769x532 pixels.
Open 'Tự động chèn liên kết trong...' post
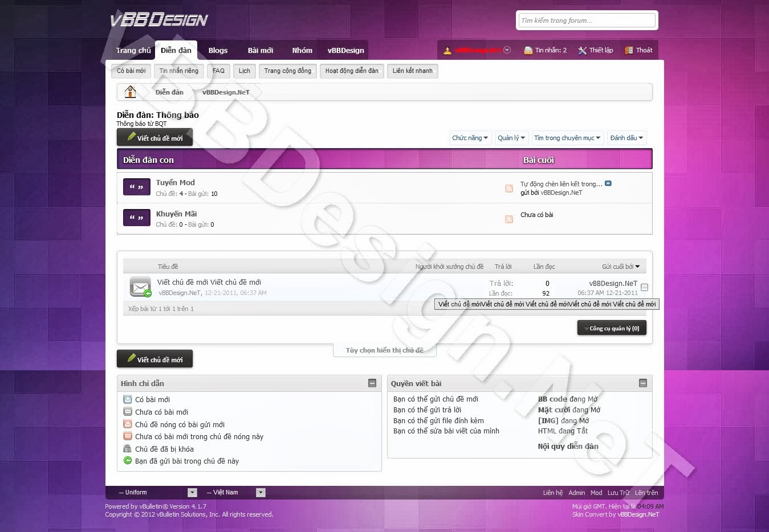561,184
